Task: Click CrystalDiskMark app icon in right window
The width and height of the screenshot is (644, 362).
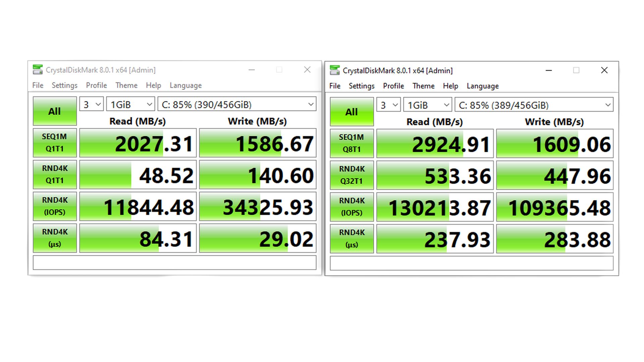Action: 335,70
